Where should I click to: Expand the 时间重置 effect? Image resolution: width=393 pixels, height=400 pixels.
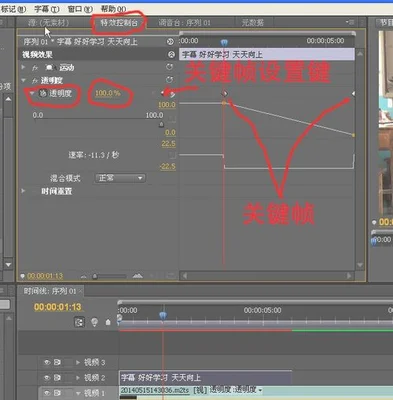[23, 191]
